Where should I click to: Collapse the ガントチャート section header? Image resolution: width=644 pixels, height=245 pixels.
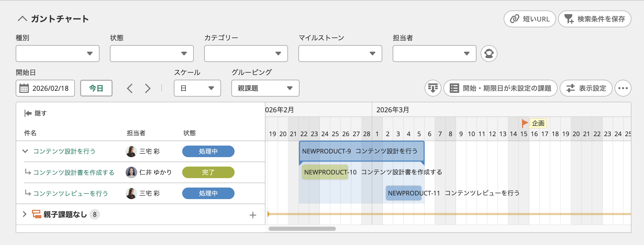click(23, 18)
